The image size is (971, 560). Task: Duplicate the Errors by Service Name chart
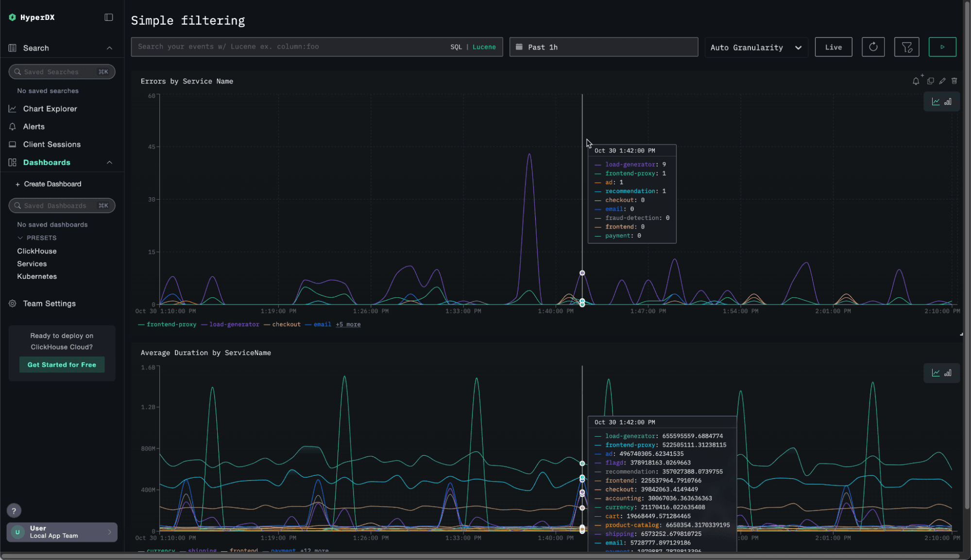930,81
